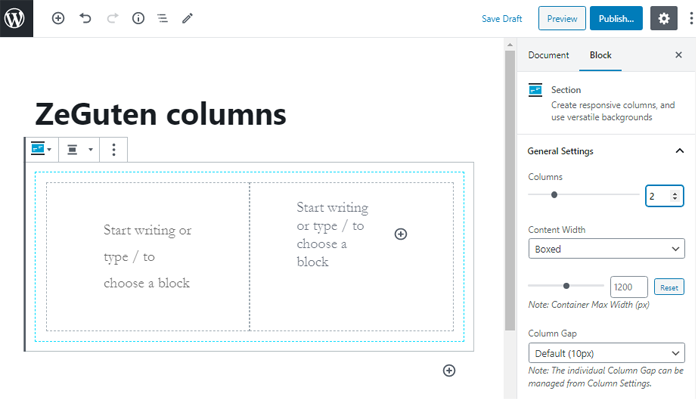Switch to the Document tab
696x399 pixels.
tap(549, 55)
